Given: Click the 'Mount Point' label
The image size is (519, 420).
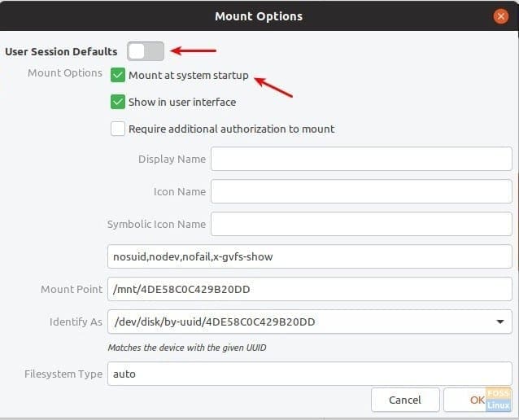Looking at the screenshot, I should coord(72,289).
